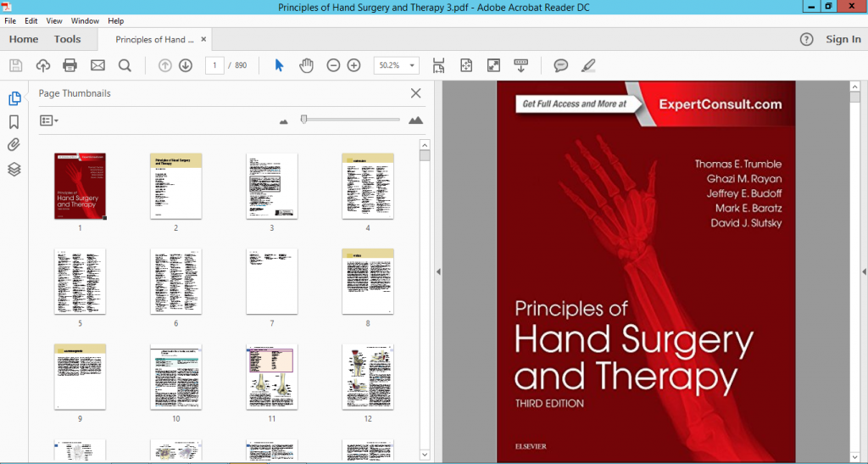Activate the Hand pan tool

pyautogui.click(x=306, y=65)
